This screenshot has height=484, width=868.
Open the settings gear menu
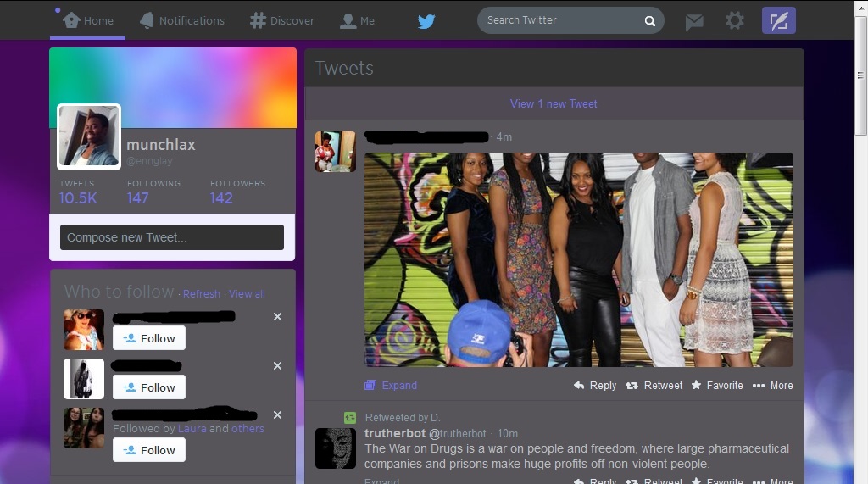735,21
